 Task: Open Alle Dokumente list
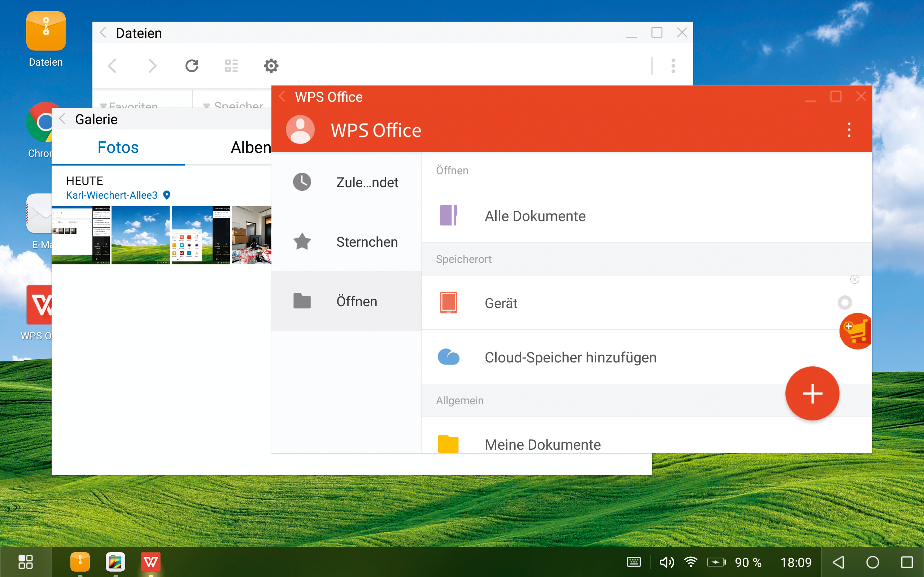pos(535,216)
